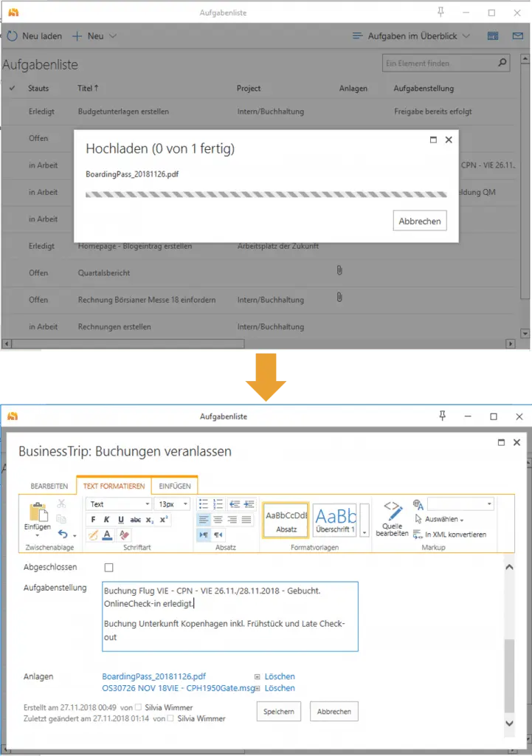This screenshot has height=756, width=532.
Task: Click the down arrow of the task list vertical scrollbar
Action: tap(525, 333)
